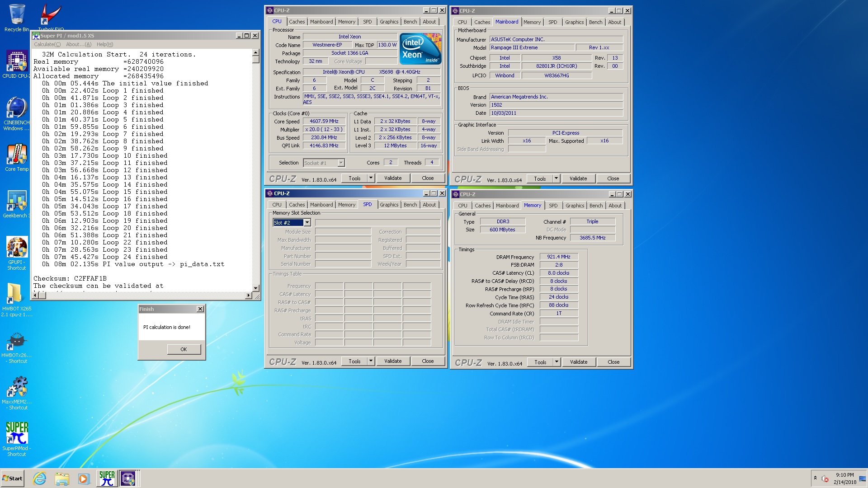
Task: Click Close button in CPU tab window
Action: click(428, 178)
